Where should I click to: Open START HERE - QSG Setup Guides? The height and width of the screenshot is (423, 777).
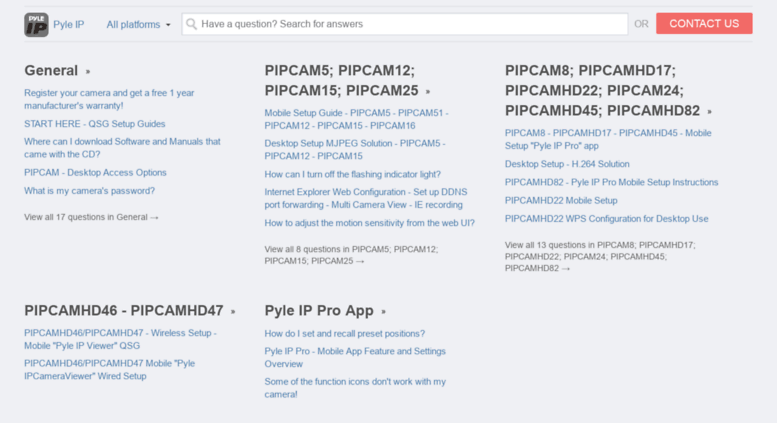(x=95, y=124)
